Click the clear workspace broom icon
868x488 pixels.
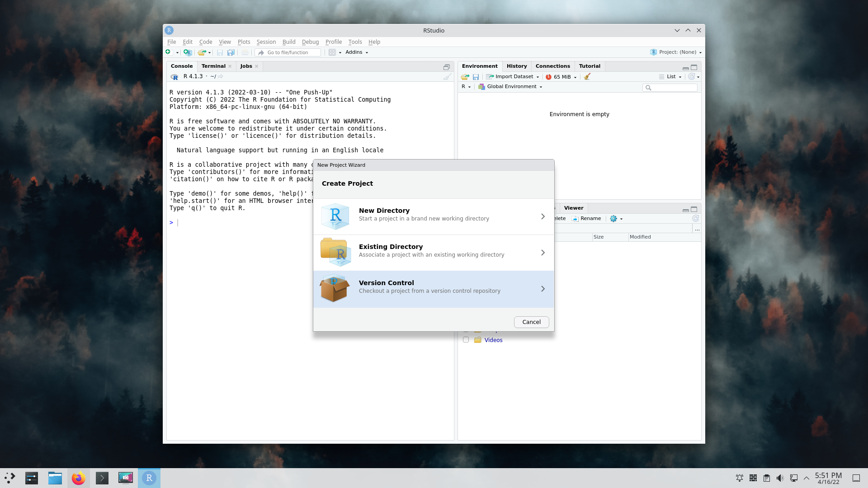click(x=587, y=77)
